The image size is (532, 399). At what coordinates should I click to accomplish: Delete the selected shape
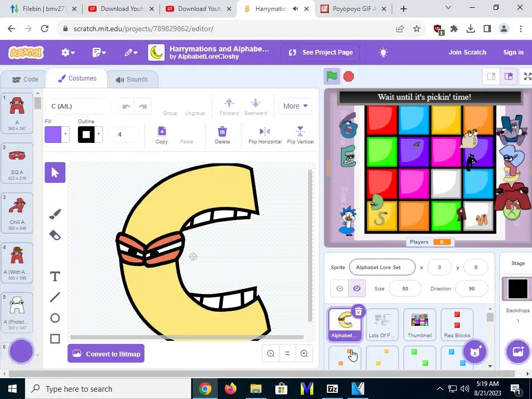point(222,135)
